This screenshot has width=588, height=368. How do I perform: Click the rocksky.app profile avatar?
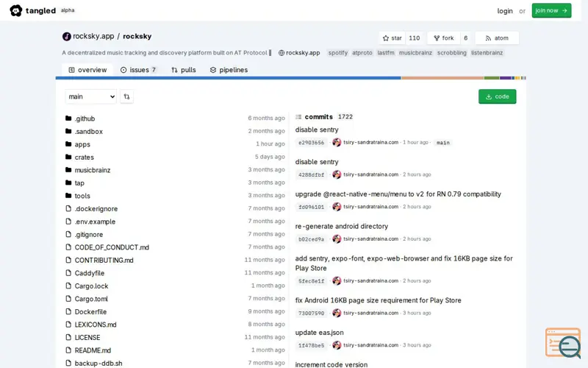click(66, 36)
